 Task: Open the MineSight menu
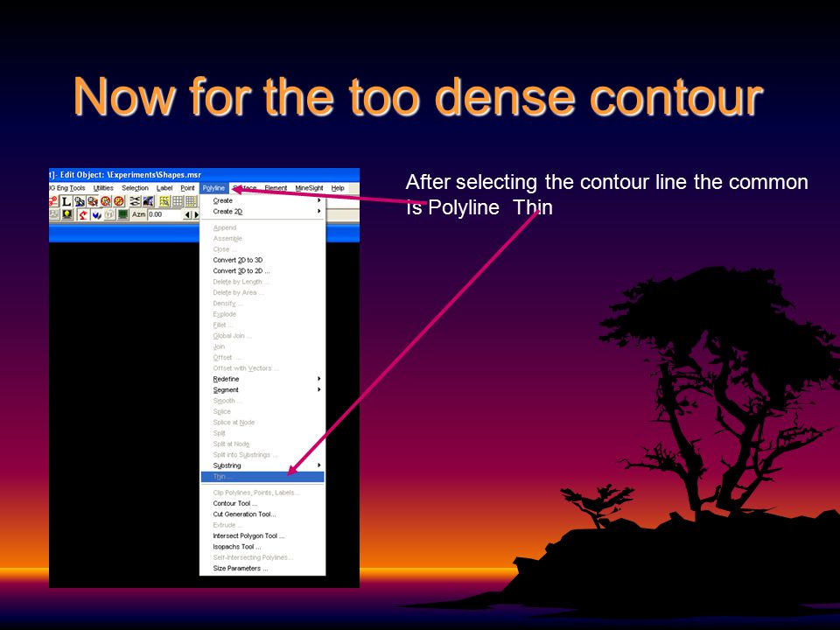point(309,188)
